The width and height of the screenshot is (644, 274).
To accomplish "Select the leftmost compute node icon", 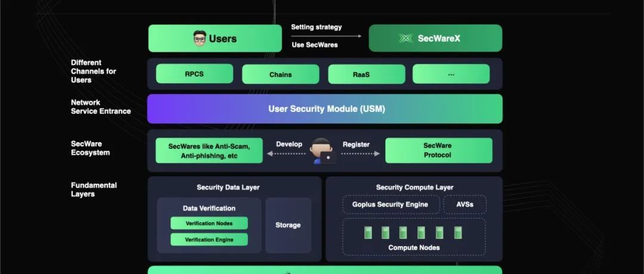I will click(369, 232).
